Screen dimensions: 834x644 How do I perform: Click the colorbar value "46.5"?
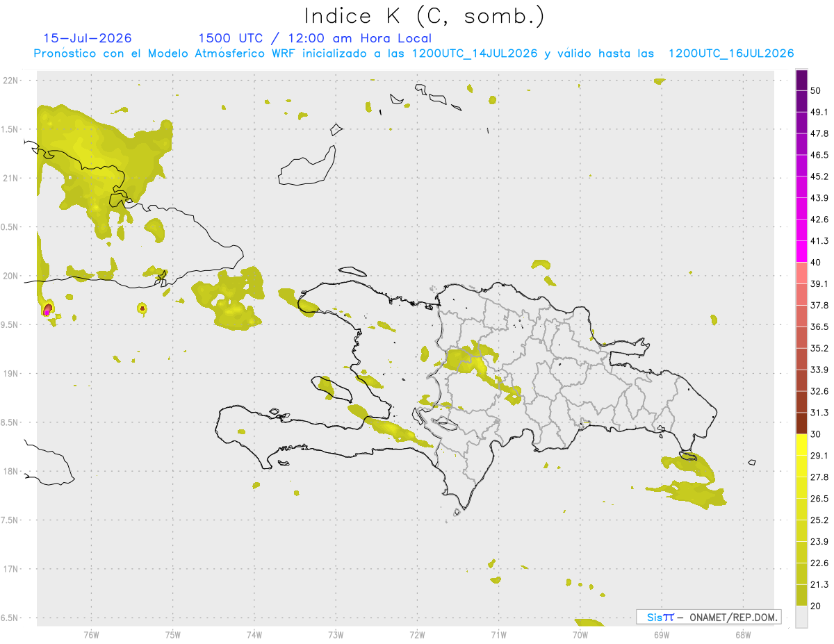[x=819, y=155]
